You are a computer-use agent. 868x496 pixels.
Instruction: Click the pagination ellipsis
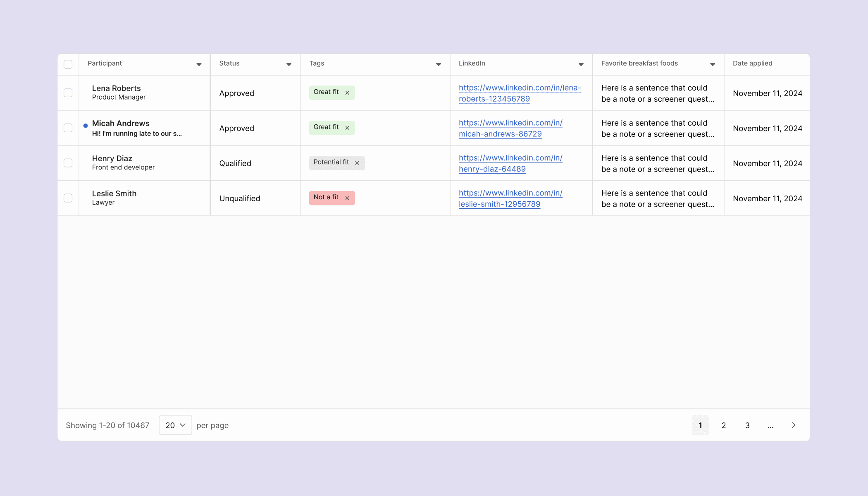[x=770, y=425]
